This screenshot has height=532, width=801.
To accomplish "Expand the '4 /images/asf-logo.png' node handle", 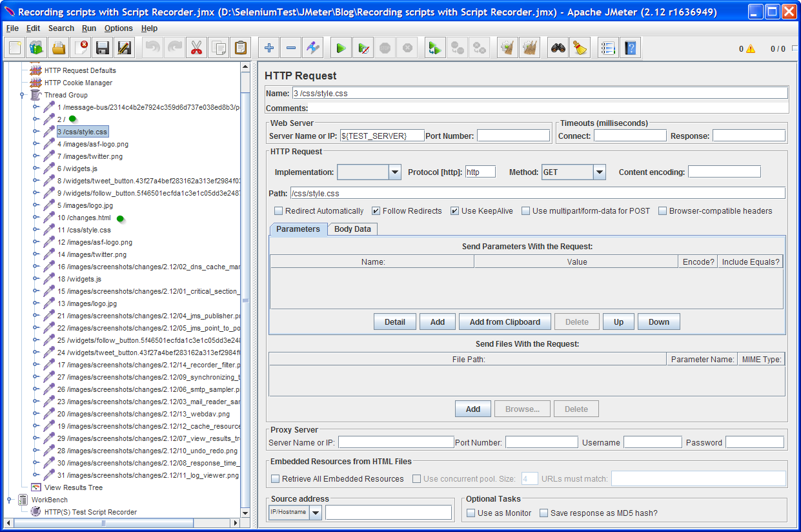I will click(x=36, y=144).
